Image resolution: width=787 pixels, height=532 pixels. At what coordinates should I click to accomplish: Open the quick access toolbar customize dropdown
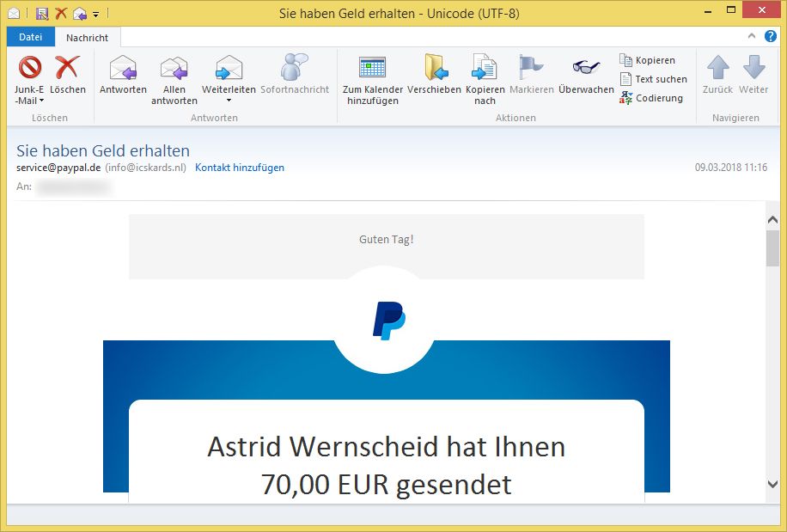[x=96, y=15]
